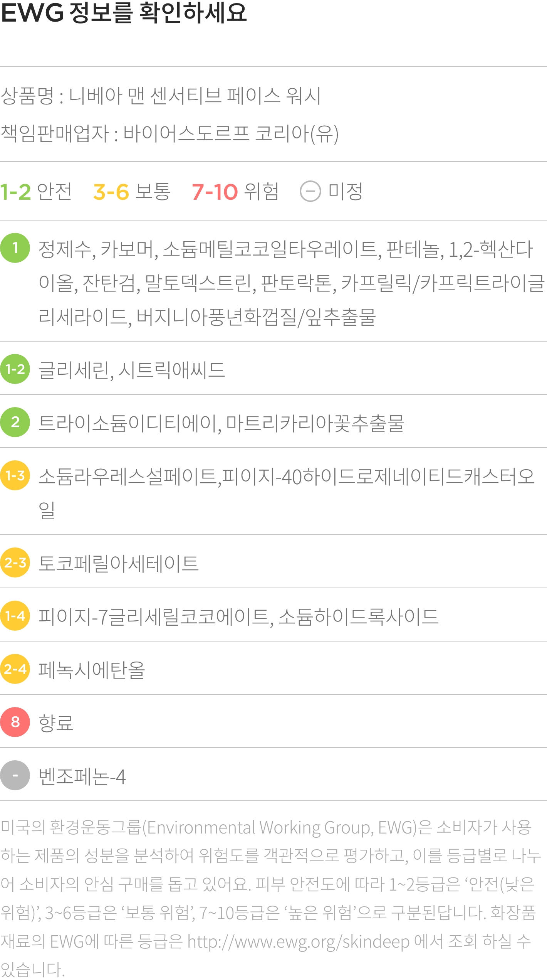Click the product name 니베아 맨 센서티브 페이스 워시
Screen dimensions: 547x980
click(195, 96)
